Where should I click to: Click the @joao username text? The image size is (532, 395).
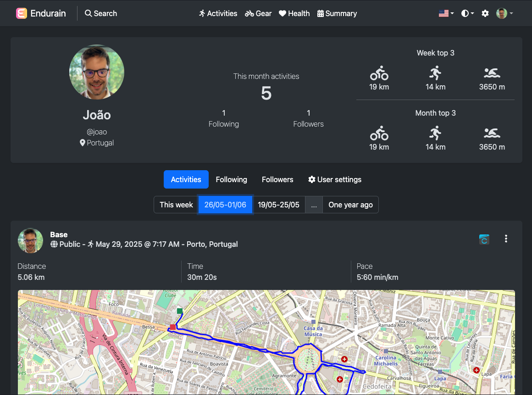[97, 132]
